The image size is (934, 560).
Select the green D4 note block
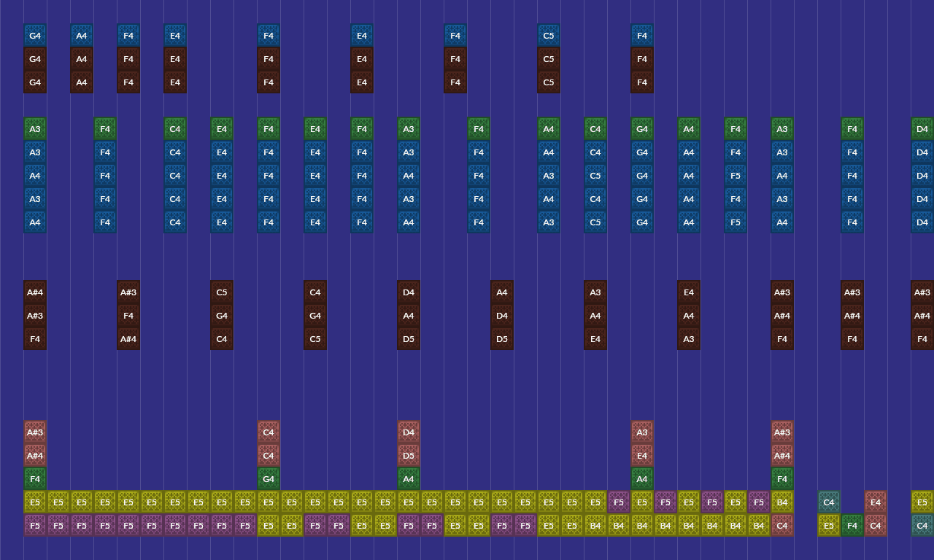point(922,129)
